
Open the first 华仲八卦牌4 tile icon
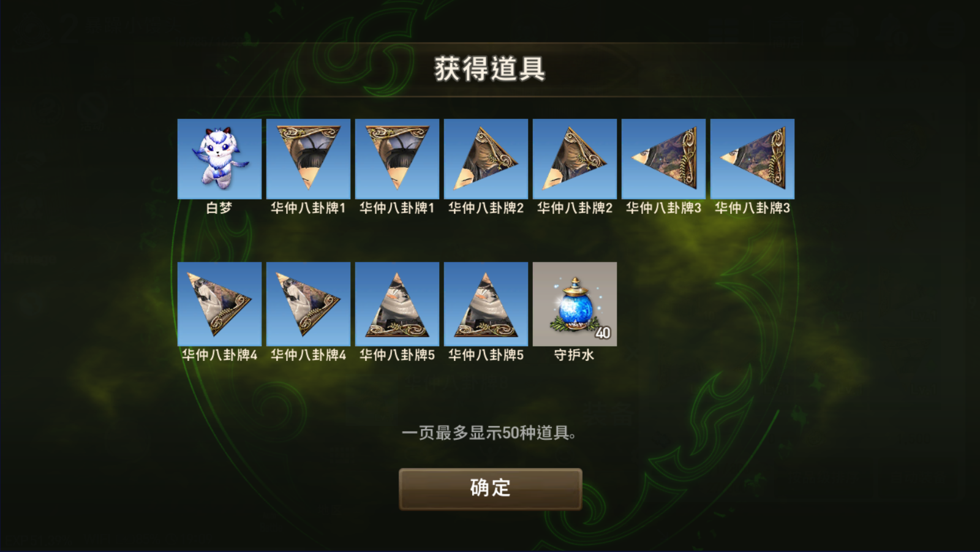219,304
